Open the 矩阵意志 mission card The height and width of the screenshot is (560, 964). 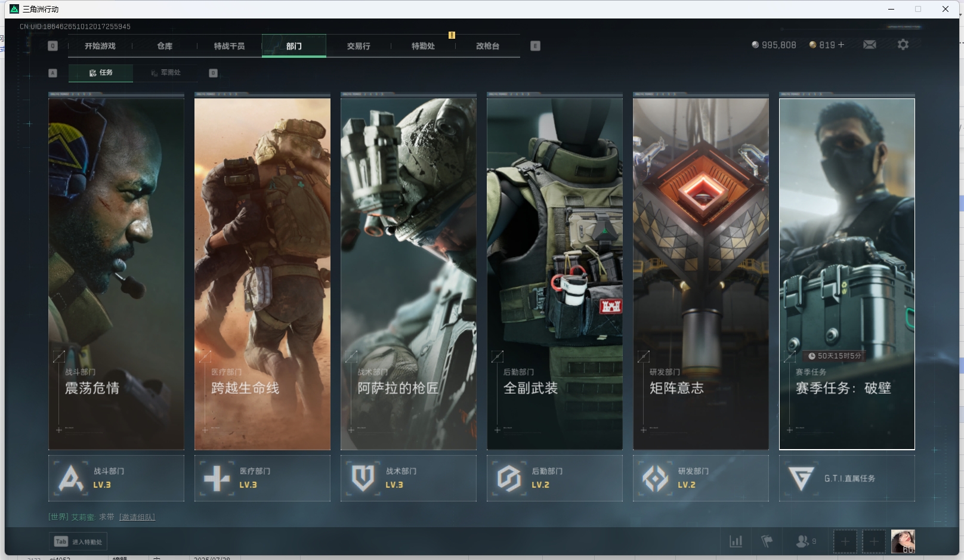[701, 274]
